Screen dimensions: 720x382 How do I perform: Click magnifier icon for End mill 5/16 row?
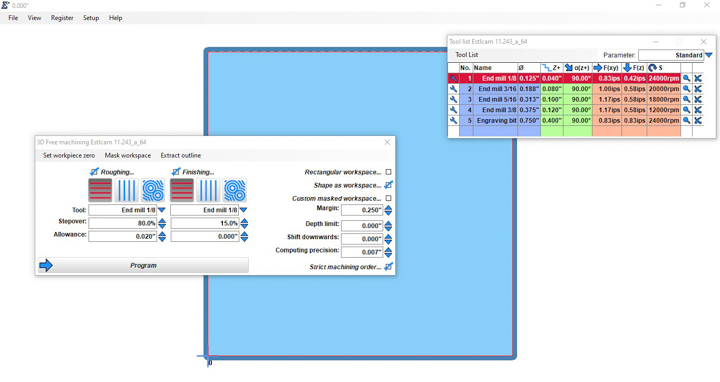[x=686, y=99]
